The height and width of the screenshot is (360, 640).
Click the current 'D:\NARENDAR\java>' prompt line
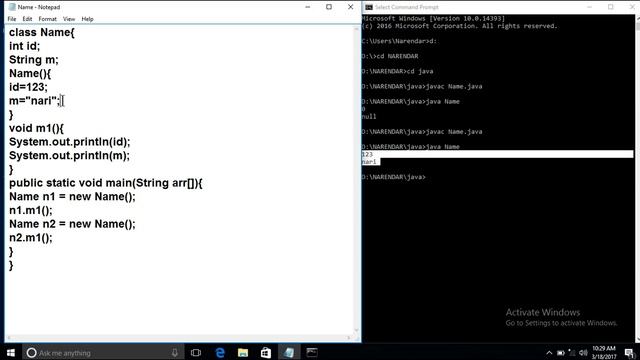click(x=394, y=177)
